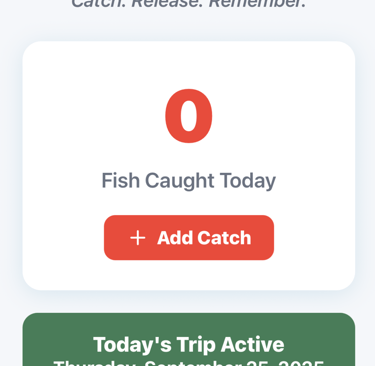Select the red zero catch counter
This screenshot has height=366, width=375.
(189, 116)
